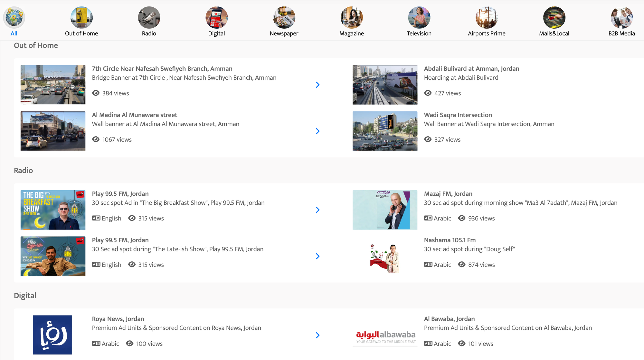Click the All tab label
The height and width of the screenshot is (360, 644).
point(14,34)
